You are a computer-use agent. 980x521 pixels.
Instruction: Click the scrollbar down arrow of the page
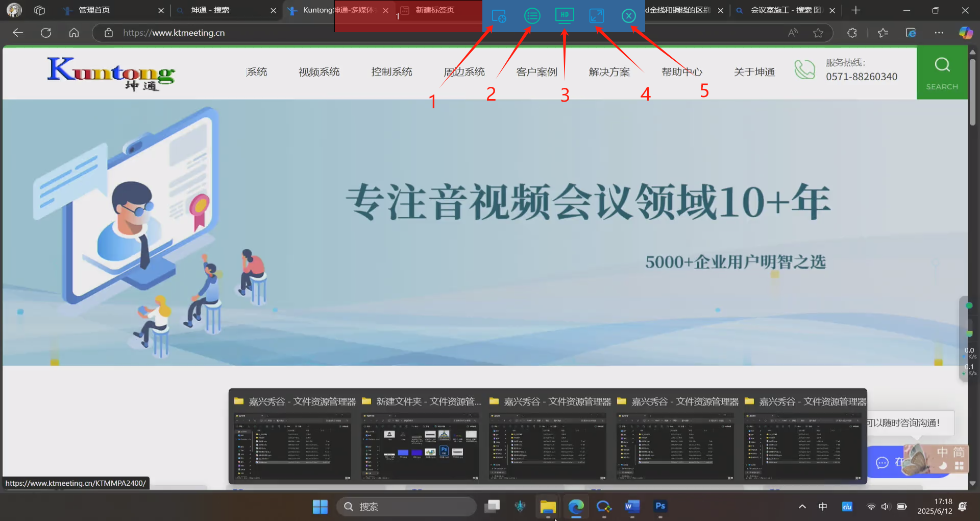pyautogui.click(x=973, y=483)
